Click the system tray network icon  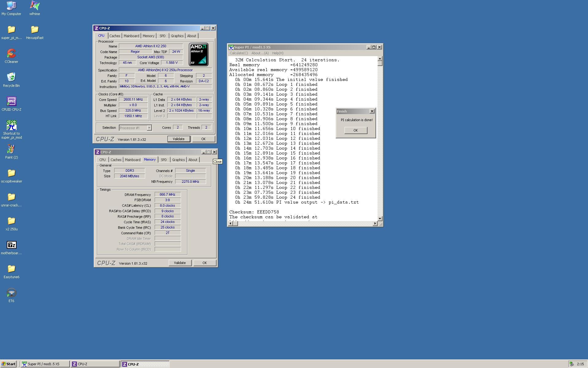571,364
